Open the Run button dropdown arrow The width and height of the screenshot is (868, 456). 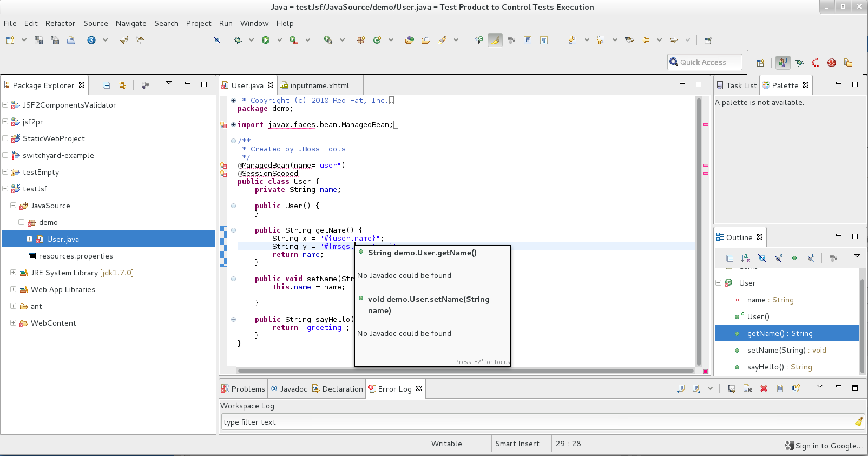tap(279, 40)
